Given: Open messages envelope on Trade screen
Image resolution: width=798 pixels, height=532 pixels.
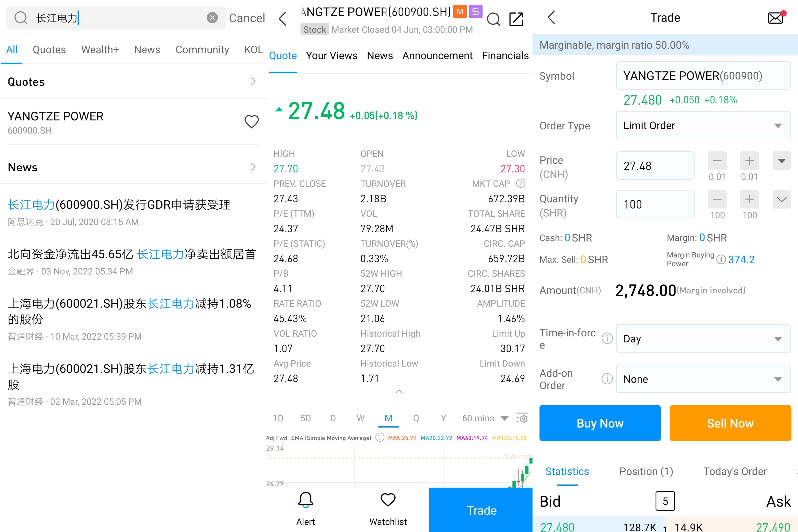Looking at the screenshot, I should 776,18.
